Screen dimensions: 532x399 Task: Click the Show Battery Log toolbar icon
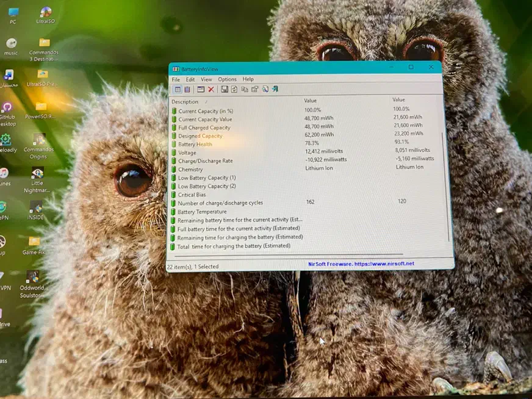point(187,90)
